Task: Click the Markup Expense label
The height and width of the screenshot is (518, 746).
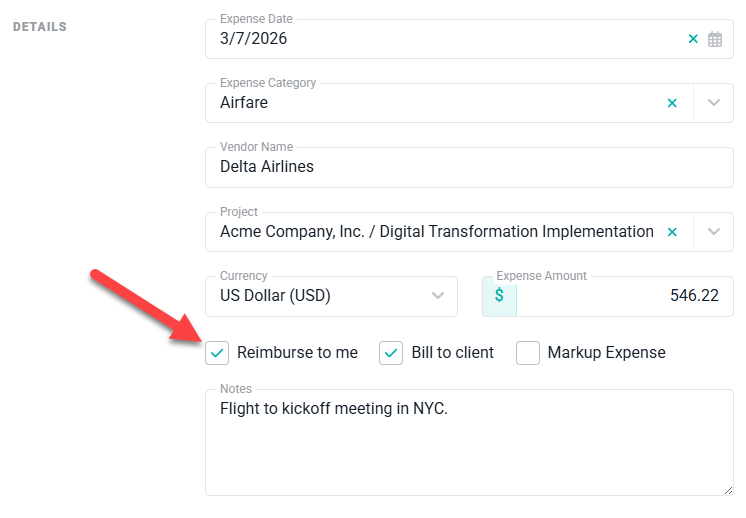Action: pos(606,353)
